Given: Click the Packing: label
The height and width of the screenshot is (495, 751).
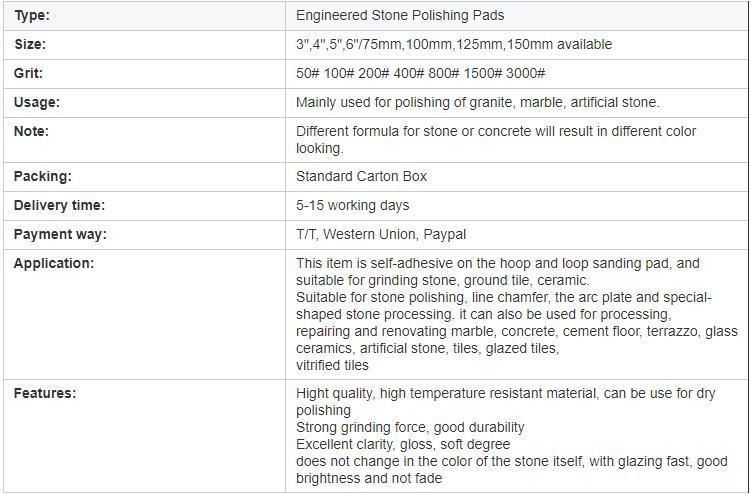Looking at the screenshot, I should (43, 176).
